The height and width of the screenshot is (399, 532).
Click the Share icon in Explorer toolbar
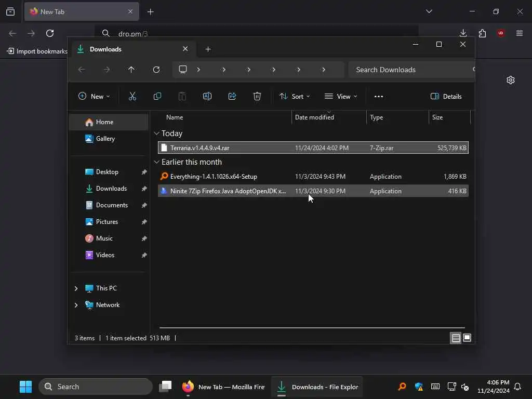click(x=232, y=96)
